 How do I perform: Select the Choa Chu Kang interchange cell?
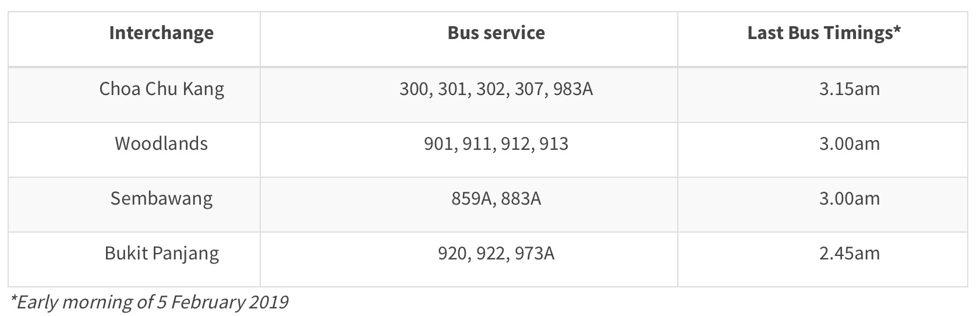(x=161, y=89)
